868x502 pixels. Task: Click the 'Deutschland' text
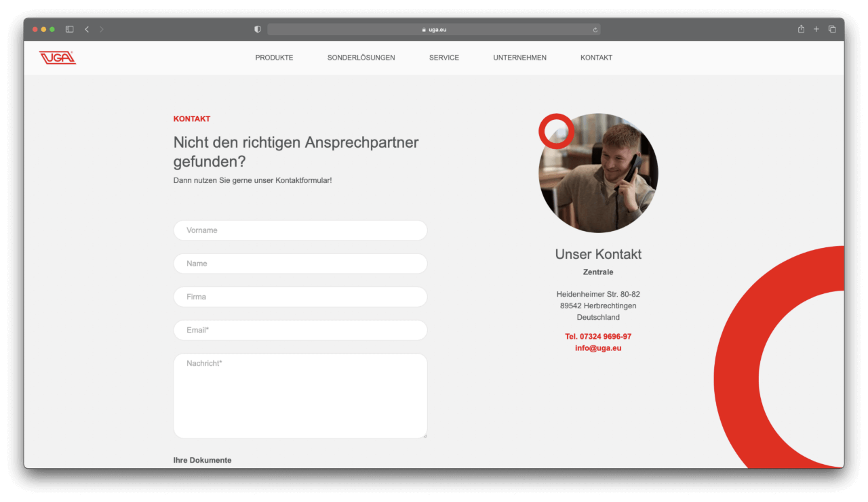pos(598,317)
